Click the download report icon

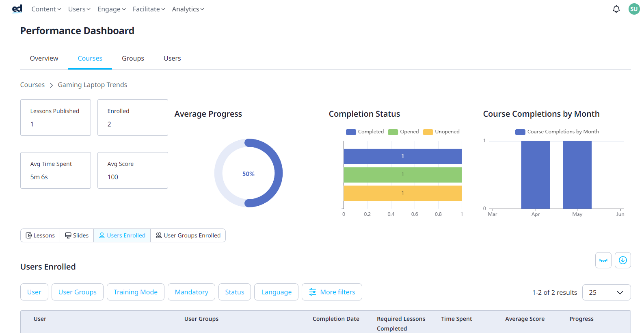click(x=622, y=260)
